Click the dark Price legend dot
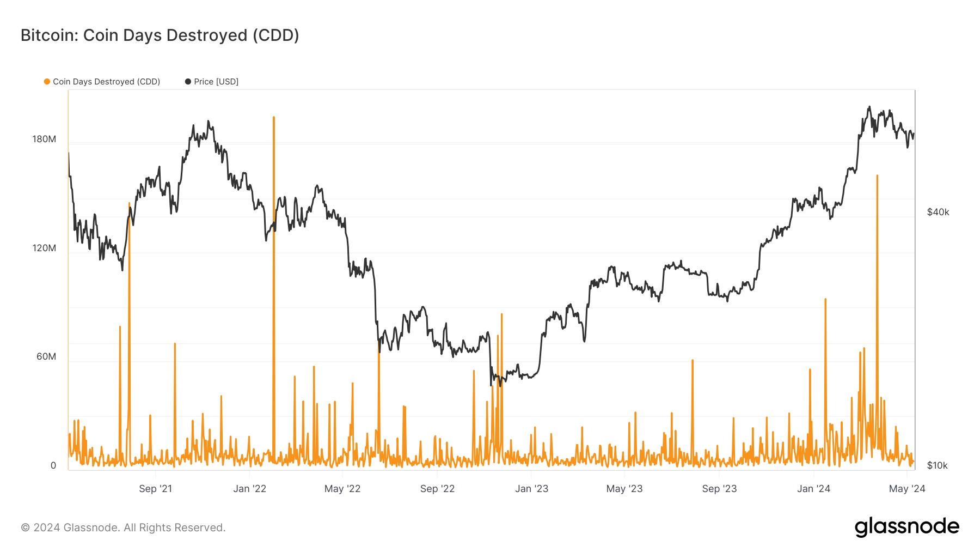This screenshot has width=980, height=552. [x=188, y=82]
